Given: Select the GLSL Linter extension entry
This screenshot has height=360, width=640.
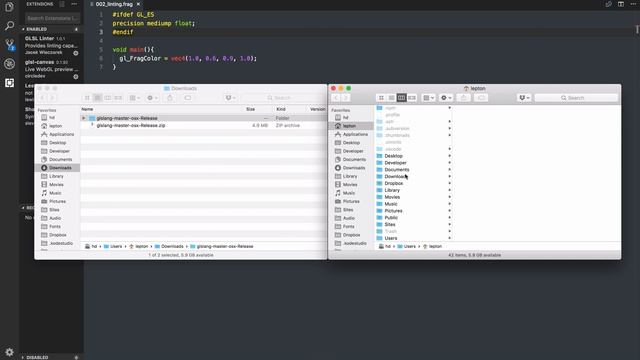Looking at the screenshot, I should tap(51, 45).
